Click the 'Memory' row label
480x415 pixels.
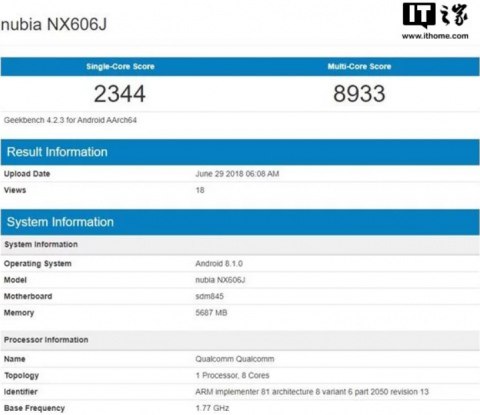click(x=19, y=313)
